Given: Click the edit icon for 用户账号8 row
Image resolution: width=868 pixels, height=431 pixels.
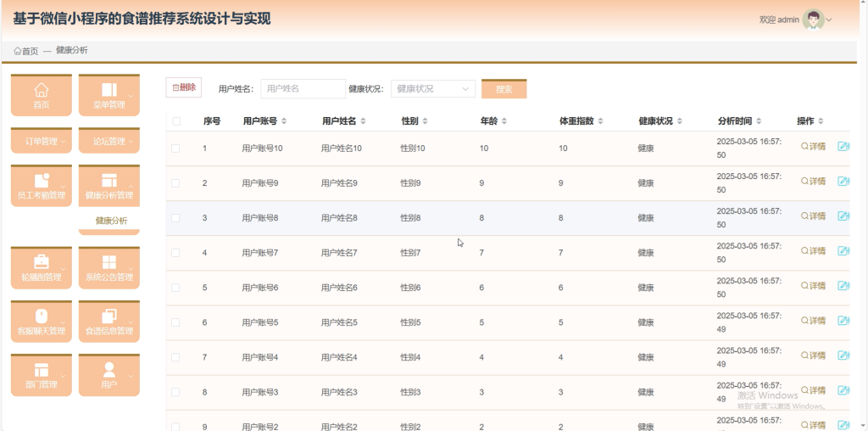Looking at the screenshot, I should coord(843,216).
